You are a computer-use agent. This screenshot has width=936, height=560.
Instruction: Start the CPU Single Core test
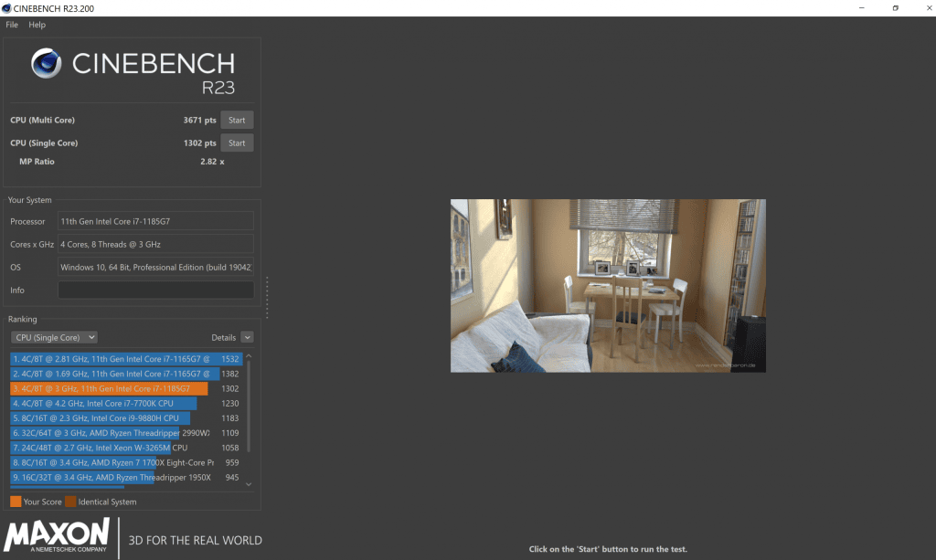coord(237,143)
